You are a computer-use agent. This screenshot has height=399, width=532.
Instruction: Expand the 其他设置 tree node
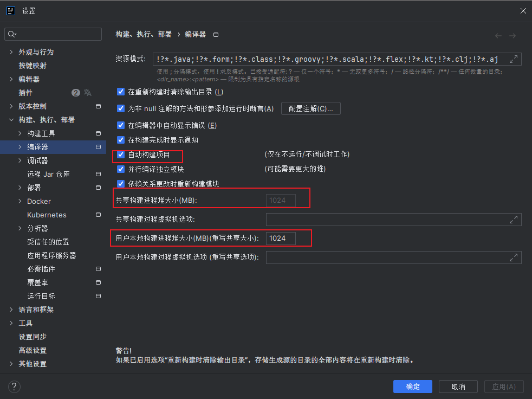point(11,364)
